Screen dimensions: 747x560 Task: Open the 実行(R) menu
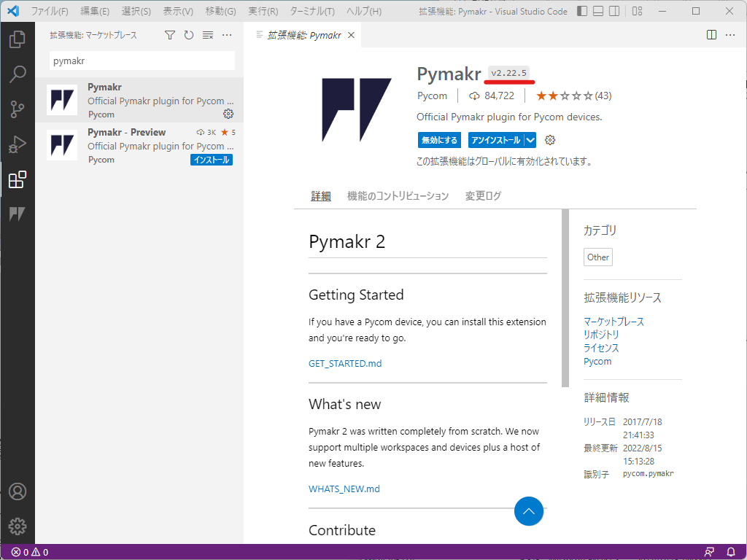coord(263,11)
